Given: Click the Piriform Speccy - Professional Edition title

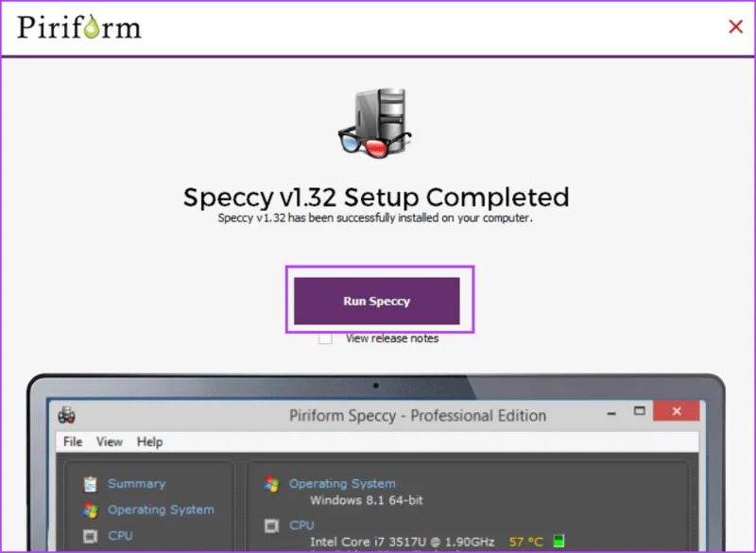Looking at the screenshot, I should coord(418,416).
